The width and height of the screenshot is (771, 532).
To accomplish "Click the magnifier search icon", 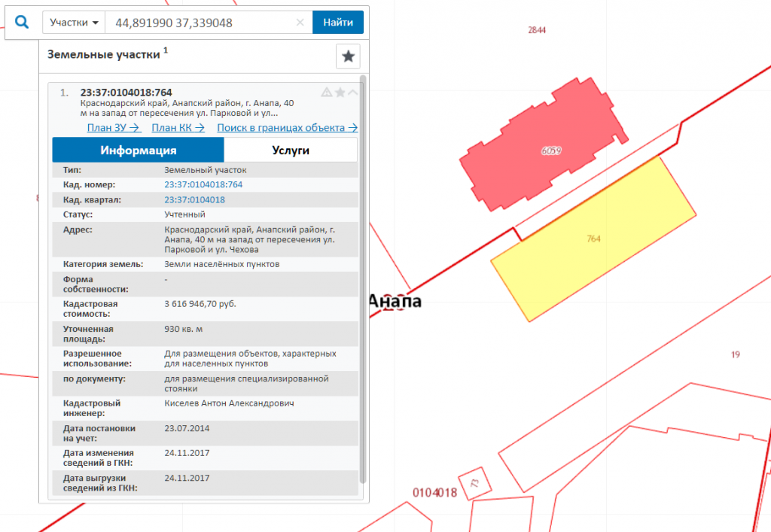I will click(22, 22).
